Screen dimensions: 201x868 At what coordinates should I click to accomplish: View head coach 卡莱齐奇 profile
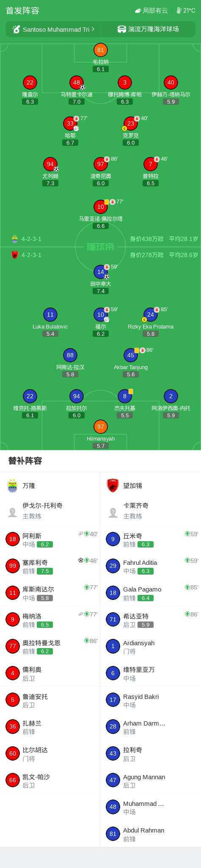click(151, 511)
